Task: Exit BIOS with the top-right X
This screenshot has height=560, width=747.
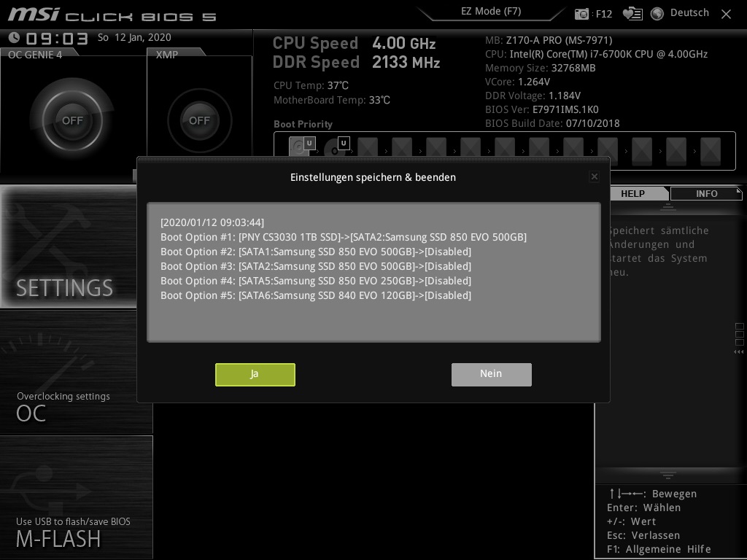Action: 726,15
